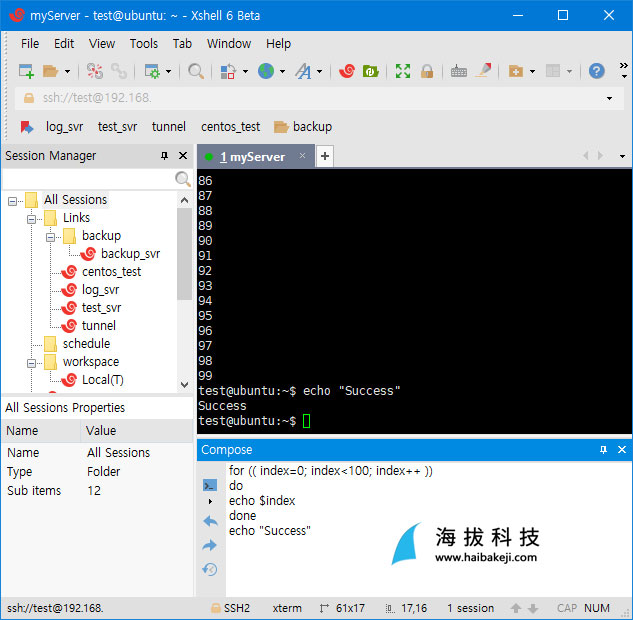This screenshot has width=633, height=620.
Task: Open the Tools menu
Action: pyautogui.click(x=144, y=44)
